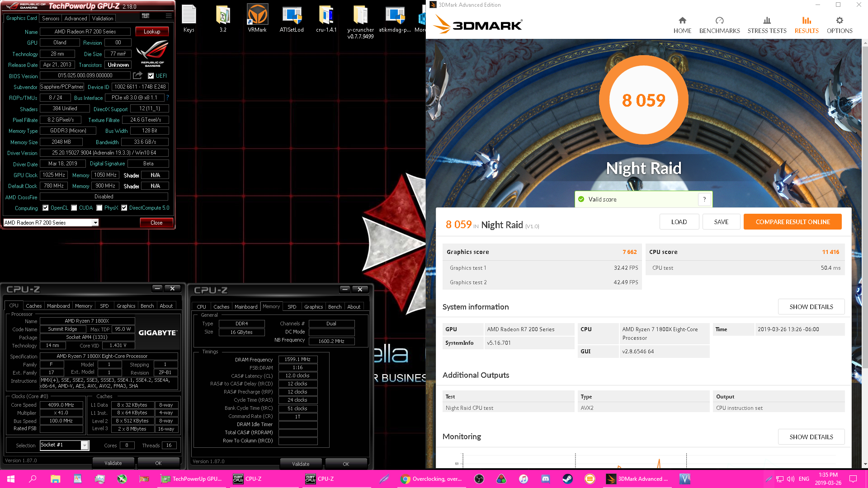Toggle the DirectCompute 5.0 checkbox
This screenshot has height=488, width=868.
(x=124, y=208)
